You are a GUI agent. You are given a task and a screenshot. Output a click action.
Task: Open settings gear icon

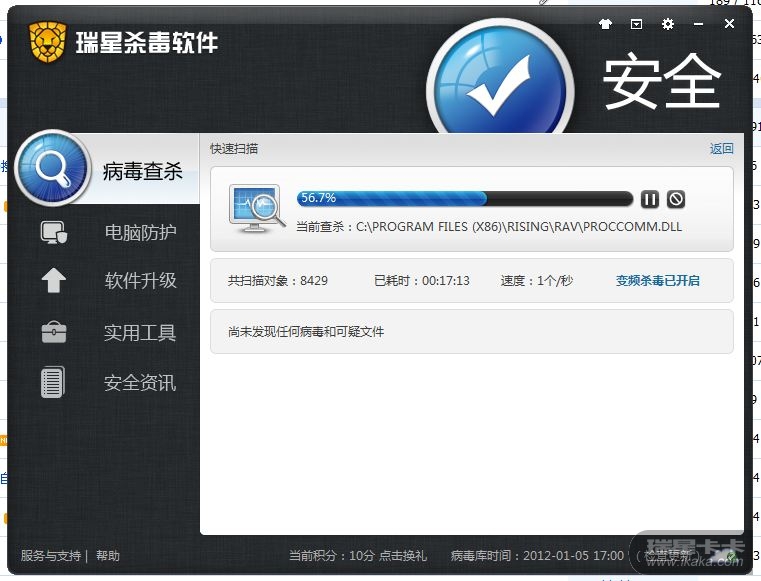[668, 24]
